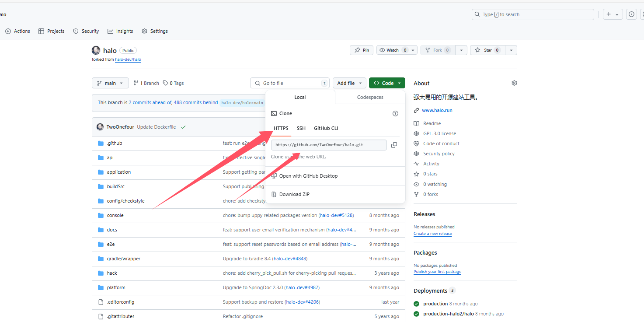Open TwoOnefour's avatar next to commit
Screen dimensions: 644x322
100,127
